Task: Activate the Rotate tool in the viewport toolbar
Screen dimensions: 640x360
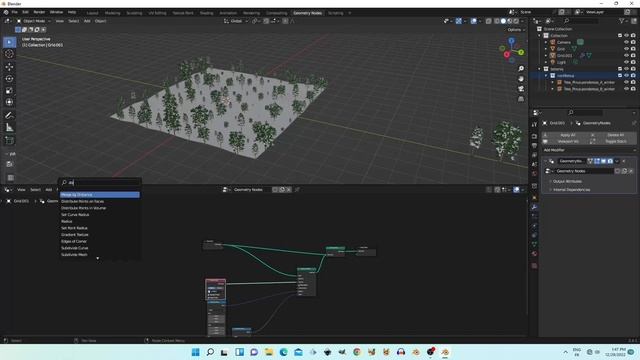Action: [9, 78]
